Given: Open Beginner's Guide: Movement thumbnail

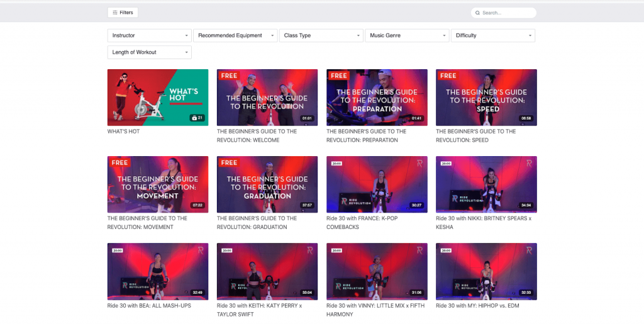Looking at the screenshot, I should point(158,184).
